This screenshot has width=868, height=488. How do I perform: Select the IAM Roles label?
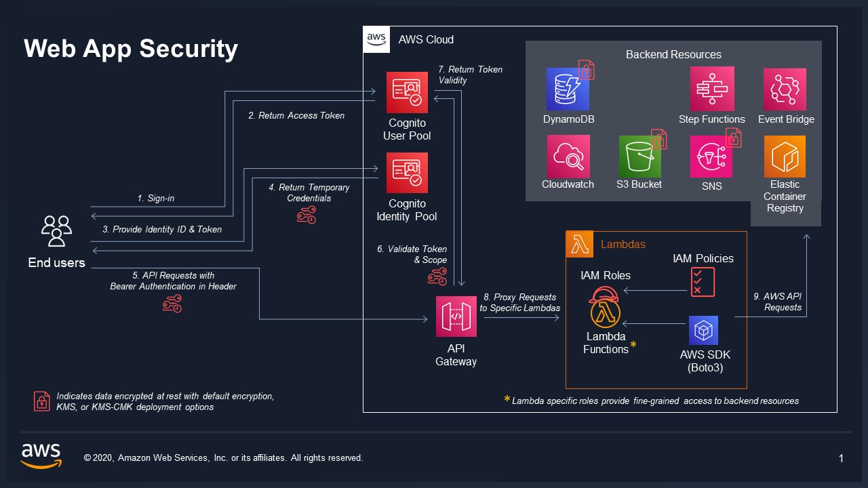606,275
